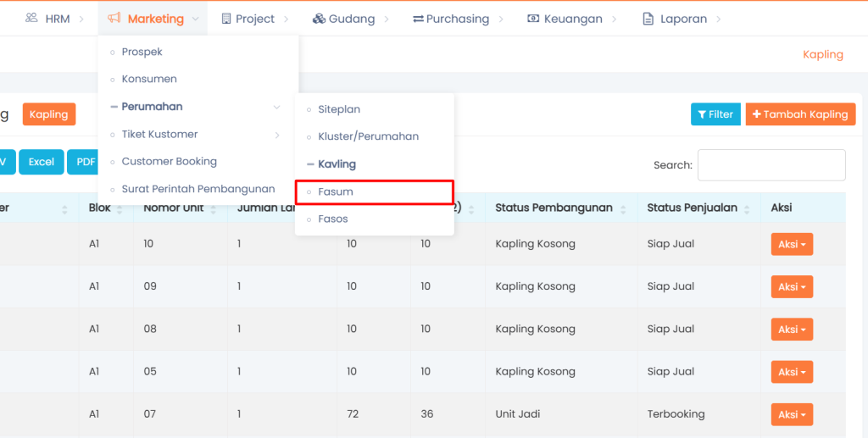Sort by Status Pembangunan column arrows
868x438 pixels.
pyautogui.click(x=624, y=208)
